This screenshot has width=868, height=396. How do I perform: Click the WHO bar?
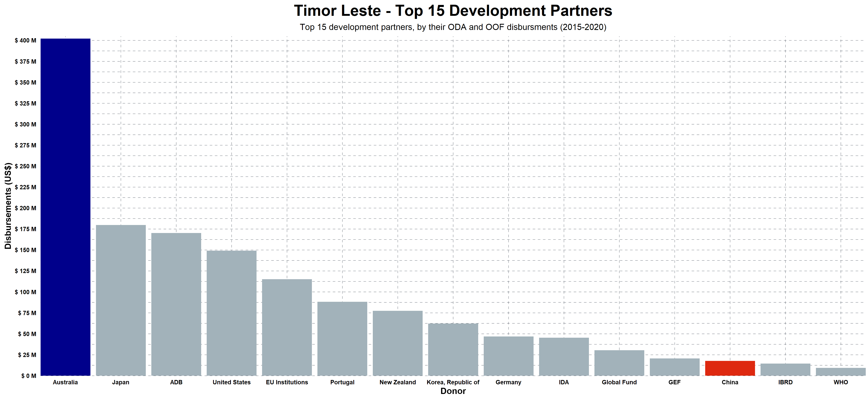[x=841, y=372]
